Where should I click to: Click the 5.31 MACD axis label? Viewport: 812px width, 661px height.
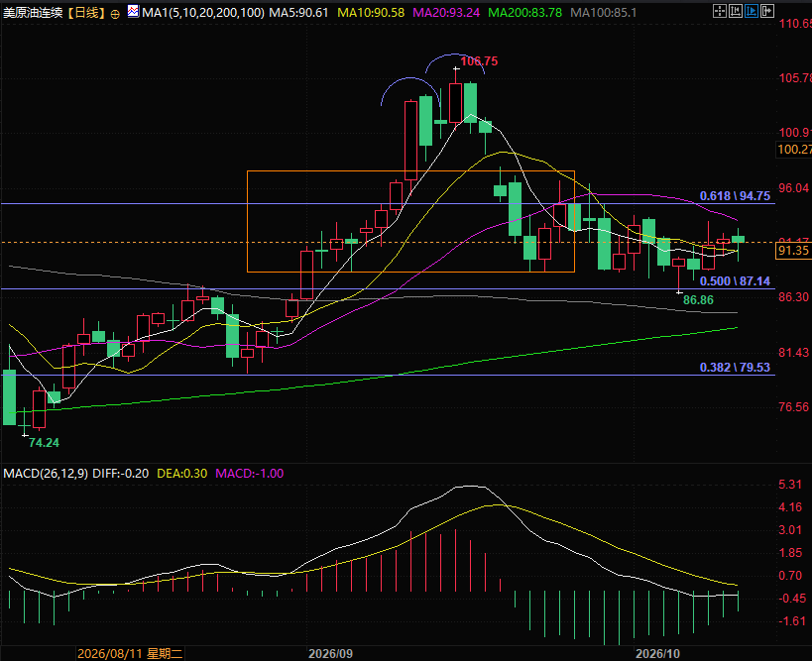click(x=790, y=485)
